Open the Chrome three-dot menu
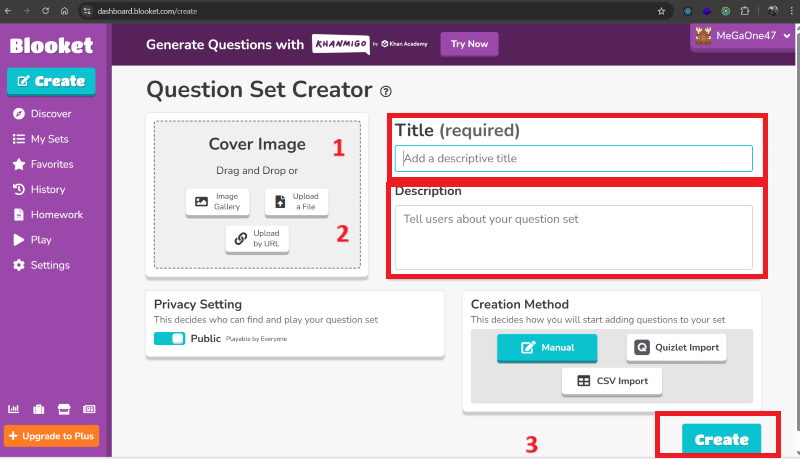 tap(791, 11)
